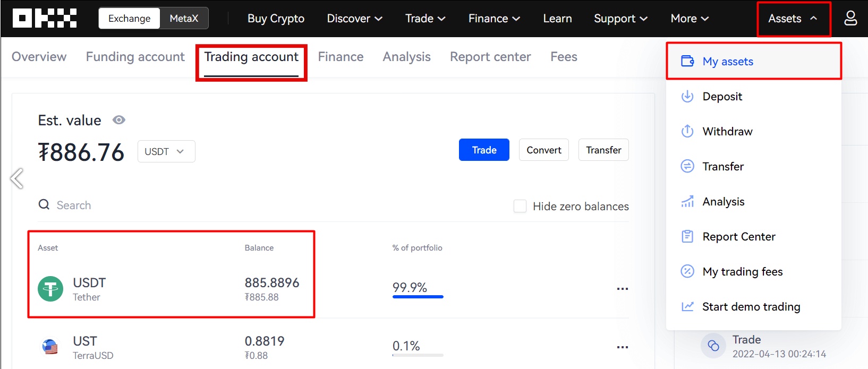Open the Analysis tab under assets

(406, 57)
